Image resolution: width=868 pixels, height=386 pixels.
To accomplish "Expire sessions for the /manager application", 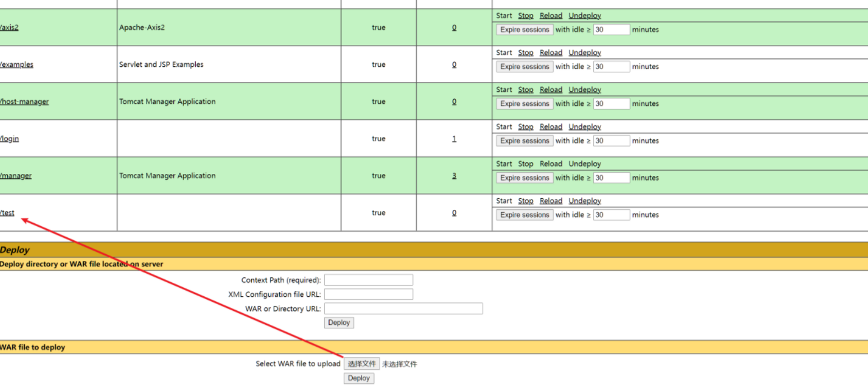I will click(x=524, y=178).
